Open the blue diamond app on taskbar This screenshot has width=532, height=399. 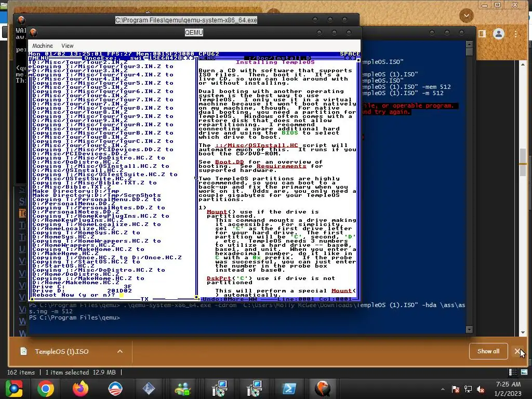click(149, 389)
